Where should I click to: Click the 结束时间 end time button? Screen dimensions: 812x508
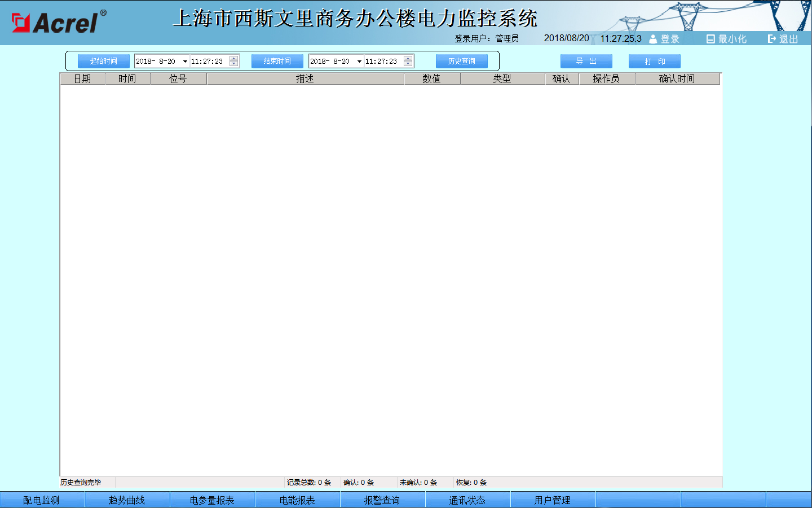pos(277,61)
